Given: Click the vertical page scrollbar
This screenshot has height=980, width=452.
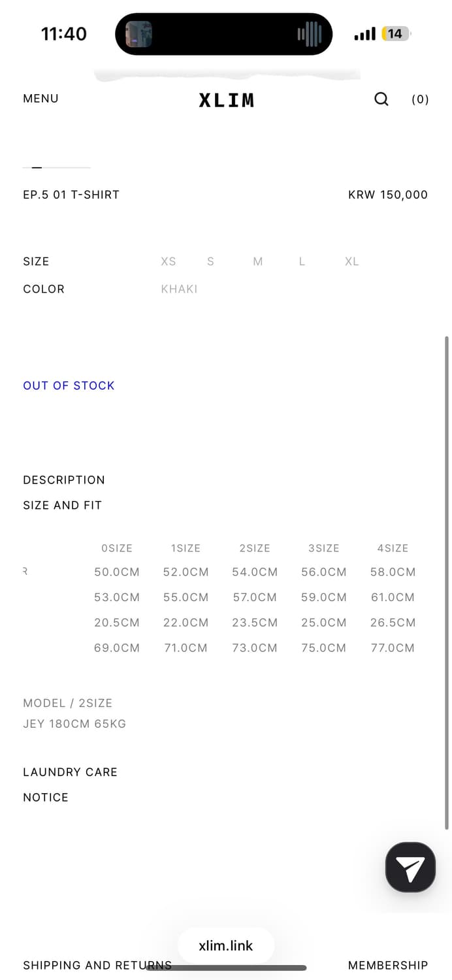Looking at the screenshot, I should click(x=447, y=583).
